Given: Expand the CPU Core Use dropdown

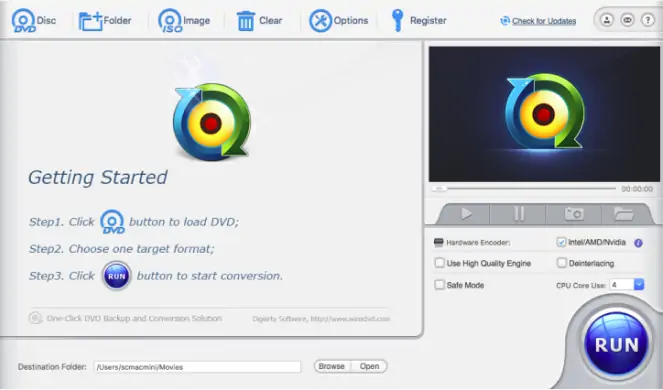Looking at the screenshot, I should pos(627,285).
